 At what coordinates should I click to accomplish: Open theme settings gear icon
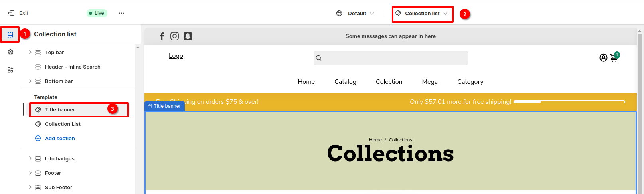[10, 52]
